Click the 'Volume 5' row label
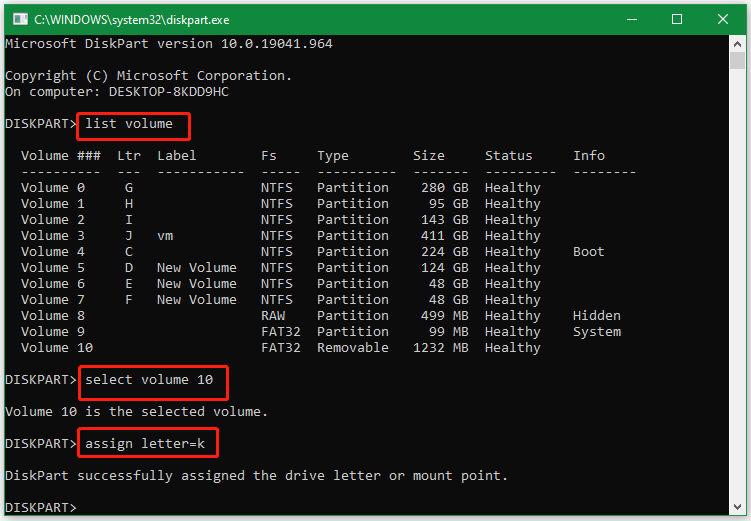 53,268
